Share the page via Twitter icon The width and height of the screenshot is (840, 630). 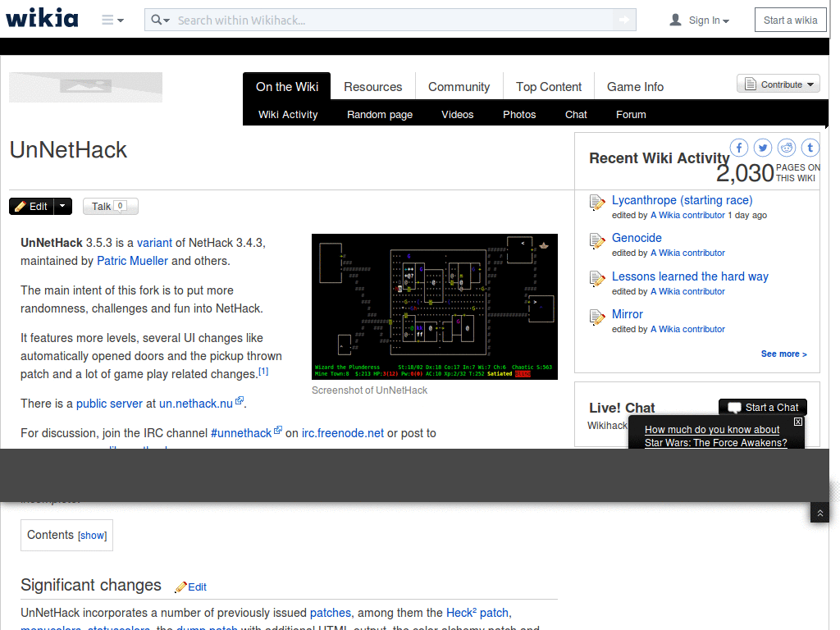763,148
